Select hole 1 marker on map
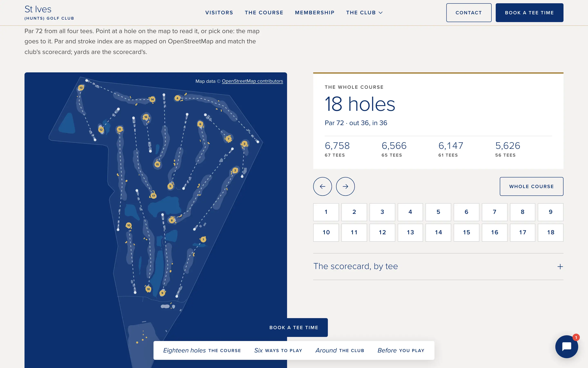588x368 pixels. click(x=203, y=239)
